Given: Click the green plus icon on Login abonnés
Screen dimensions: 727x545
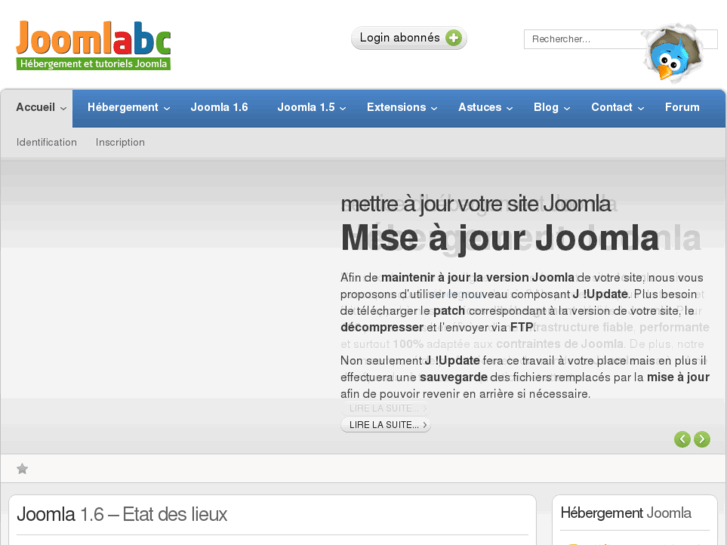Looking at the screenshot, I should coord(453,38).
